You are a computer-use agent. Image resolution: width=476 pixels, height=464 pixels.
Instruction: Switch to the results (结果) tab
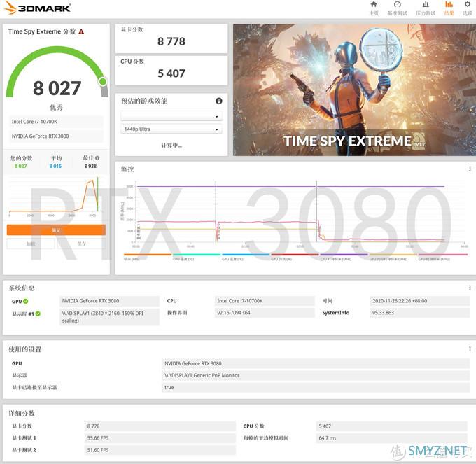tap(449, 8)
